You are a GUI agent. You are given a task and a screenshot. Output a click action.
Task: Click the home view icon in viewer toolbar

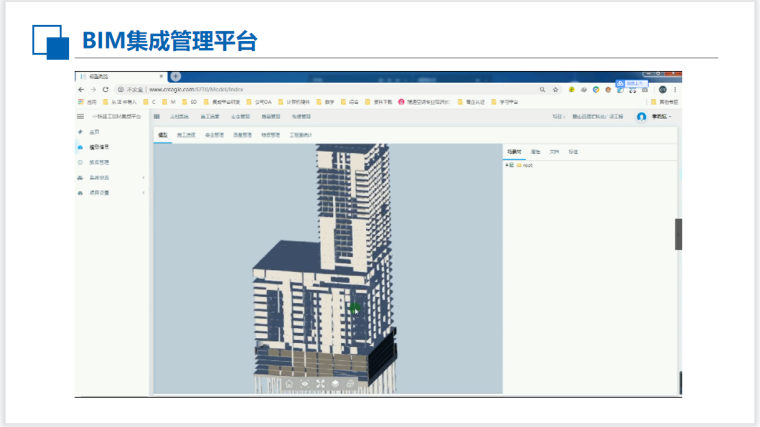289,383
